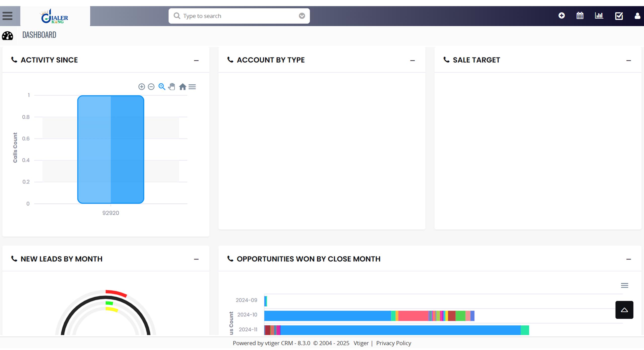This screenshot has height=350, width=644.
Task: Select the chart selection zoom magnifier tool
Action: (162, 87)
